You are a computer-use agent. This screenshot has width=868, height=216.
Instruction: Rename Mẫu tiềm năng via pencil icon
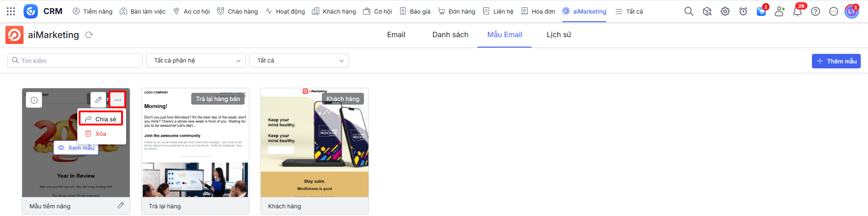121,206
